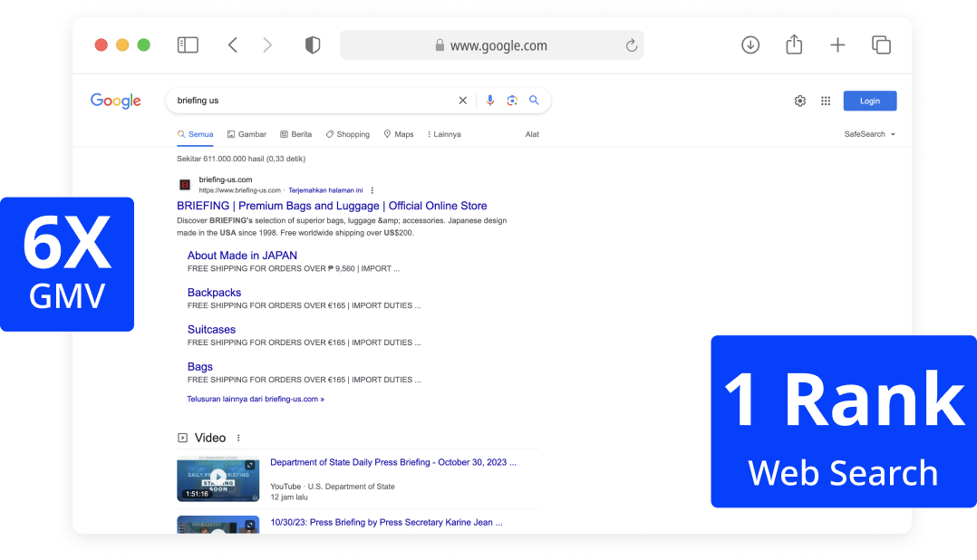977x560 pixels.
Task: Expand the Lainnya more menu
Action: click(444, 134)
